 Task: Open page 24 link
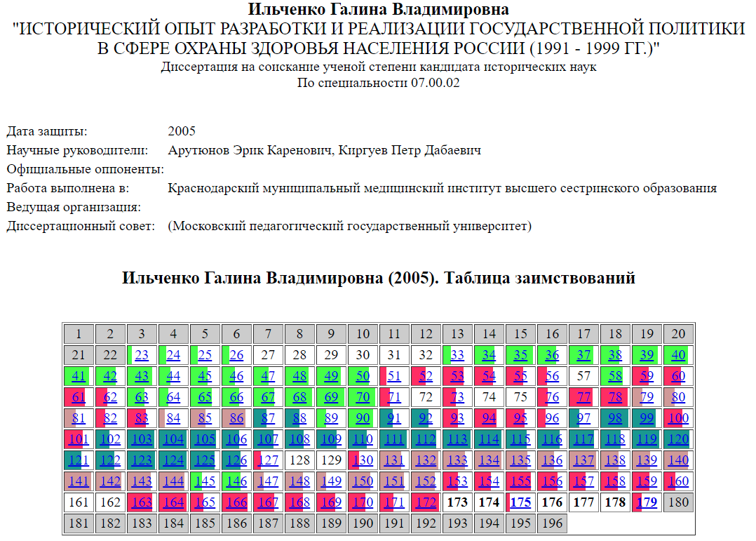click(x=173, y=355)
